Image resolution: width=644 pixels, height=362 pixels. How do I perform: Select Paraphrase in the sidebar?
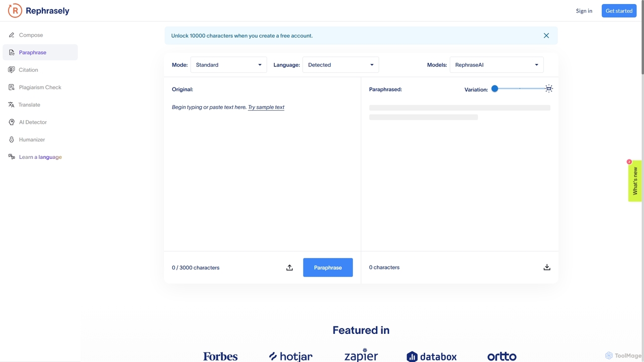click(40, 52)
